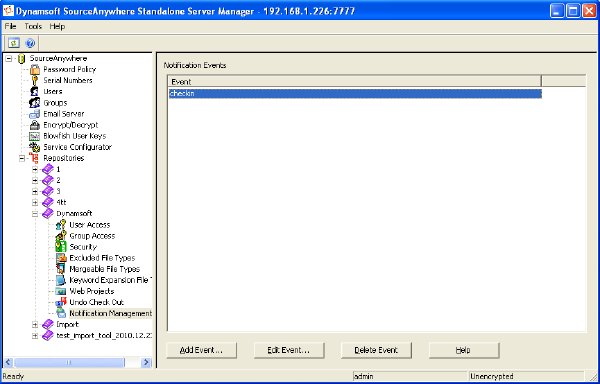Expand repository 1
This screenshot has width=600, height=384.
click(x=35, y=169)
